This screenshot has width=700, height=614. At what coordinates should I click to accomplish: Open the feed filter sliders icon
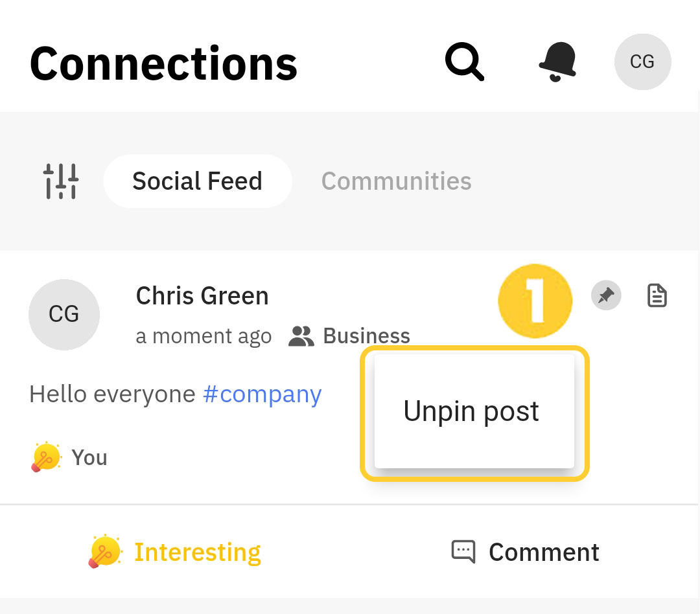[61, 181]
